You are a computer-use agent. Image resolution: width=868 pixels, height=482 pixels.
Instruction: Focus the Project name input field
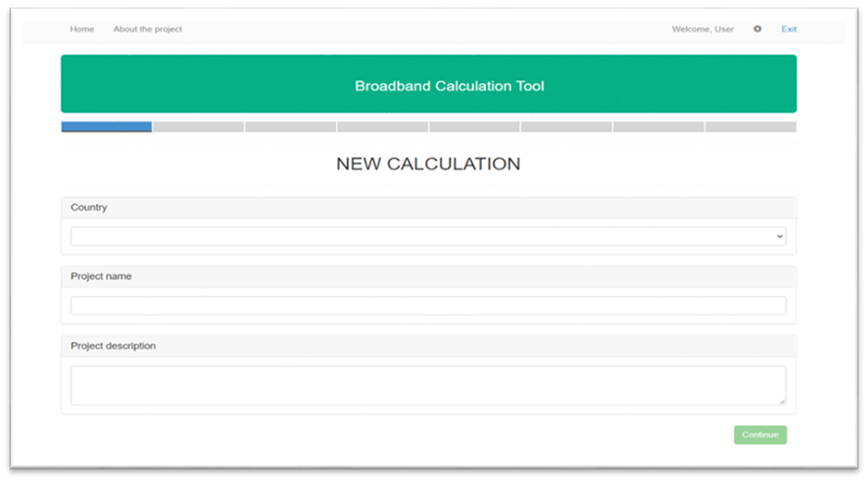[x=428, y=306]
